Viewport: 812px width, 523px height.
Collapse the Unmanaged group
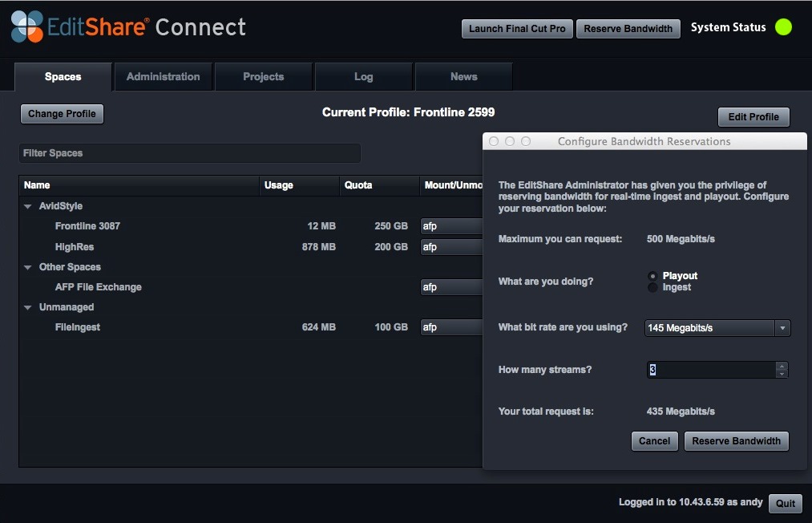[28, 307]
